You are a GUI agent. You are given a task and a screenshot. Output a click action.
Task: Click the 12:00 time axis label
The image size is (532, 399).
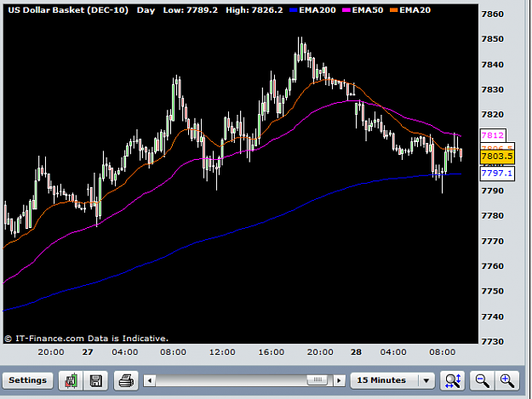pos(222,352)
